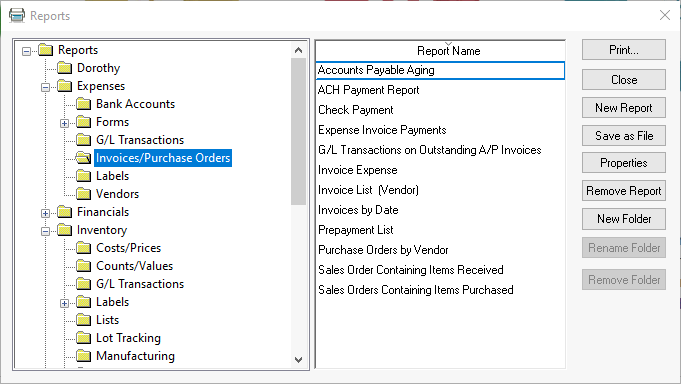This screenshot has width=681, height=384.
Task: Click the Lot Tracking folder icon
Action: pyautogui.click(x=83, y=338)
